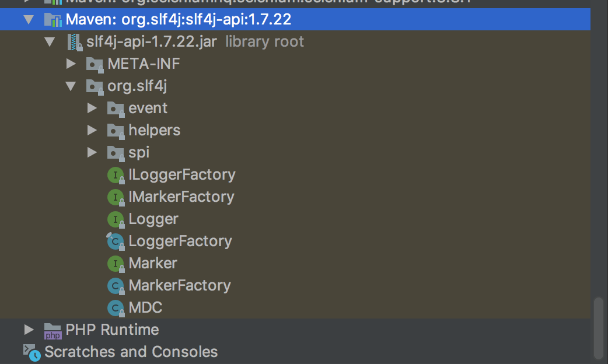
Task: Click the vertical scrollbar thumb
Action: point(599,328)
